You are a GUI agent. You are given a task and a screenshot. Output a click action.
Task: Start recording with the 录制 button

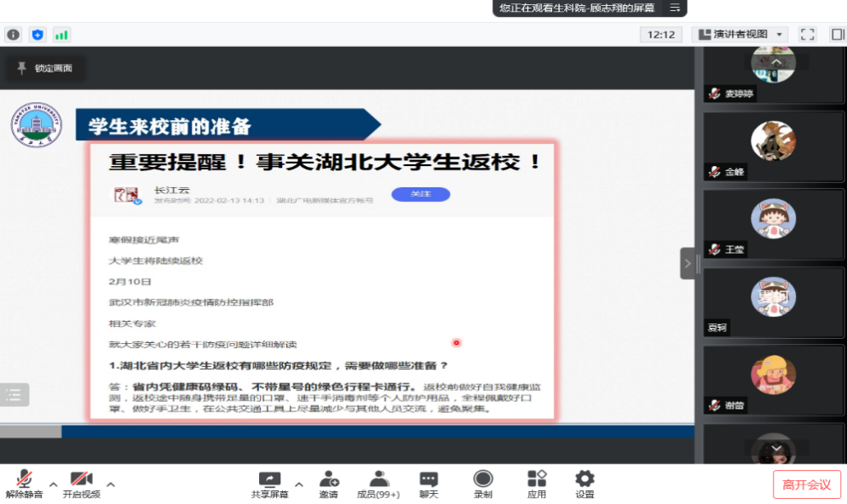[x=483, y=484]
